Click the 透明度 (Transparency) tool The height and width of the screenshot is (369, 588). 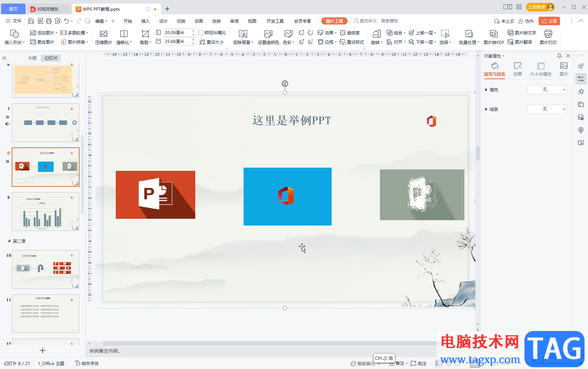coord(350,33)
